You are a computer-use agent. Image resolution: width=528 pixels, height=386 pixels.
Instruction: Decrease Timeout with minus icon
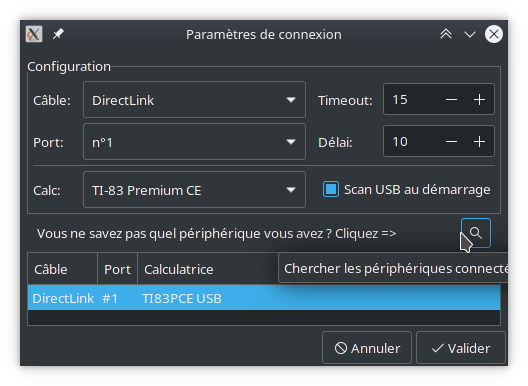click(x=451, y=100)
